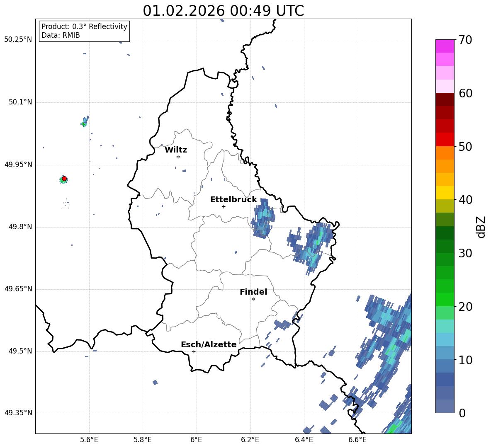Click the 6.4°E longitude label
The image size is (491, 448).
tap(304, 440)
